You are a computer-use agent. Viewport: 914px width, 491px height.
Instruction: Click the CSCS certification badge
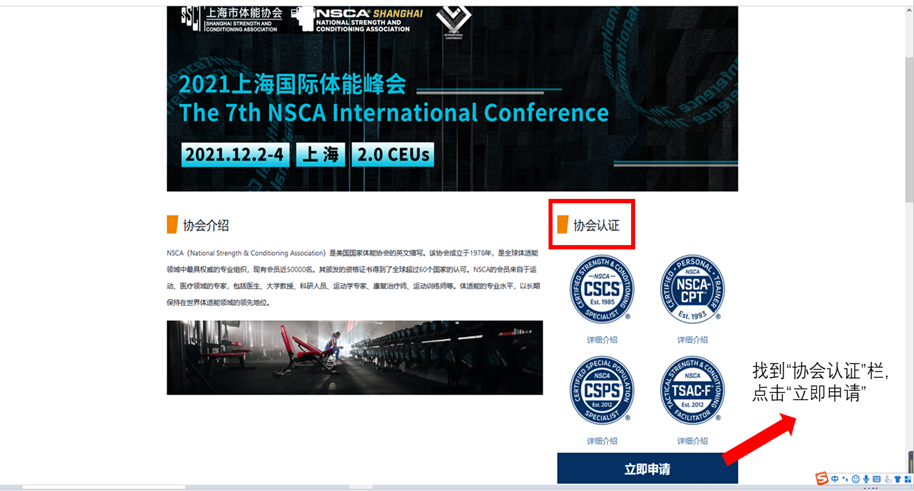[x=602, y=289]
